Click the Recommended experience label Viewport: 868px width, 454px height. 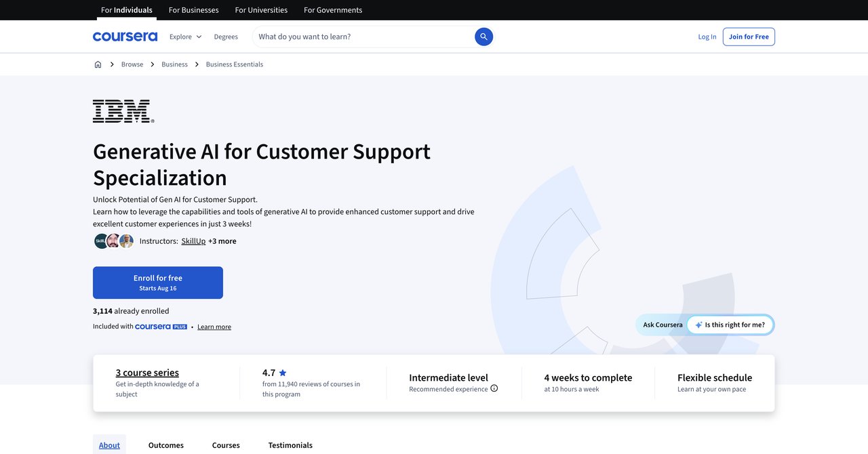[x=448, y=389]
